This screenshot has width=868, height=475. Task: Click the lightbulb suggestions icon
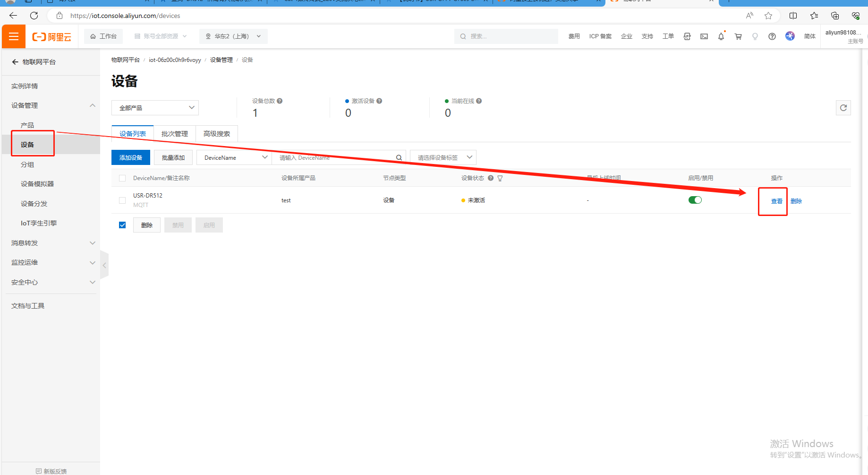[755, 36]
